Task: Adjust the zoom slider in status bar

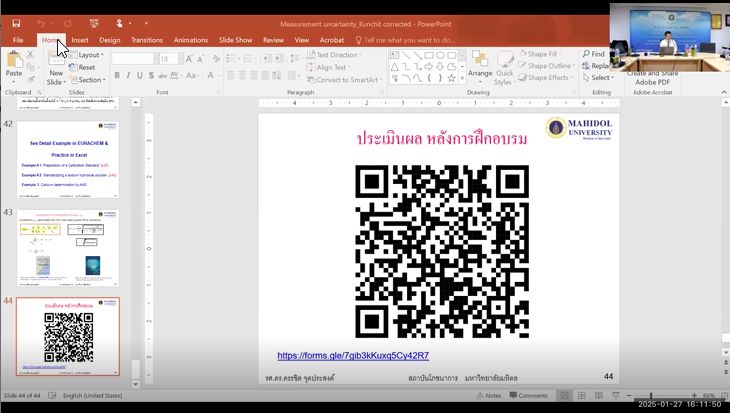Action: tap(652, 396)
